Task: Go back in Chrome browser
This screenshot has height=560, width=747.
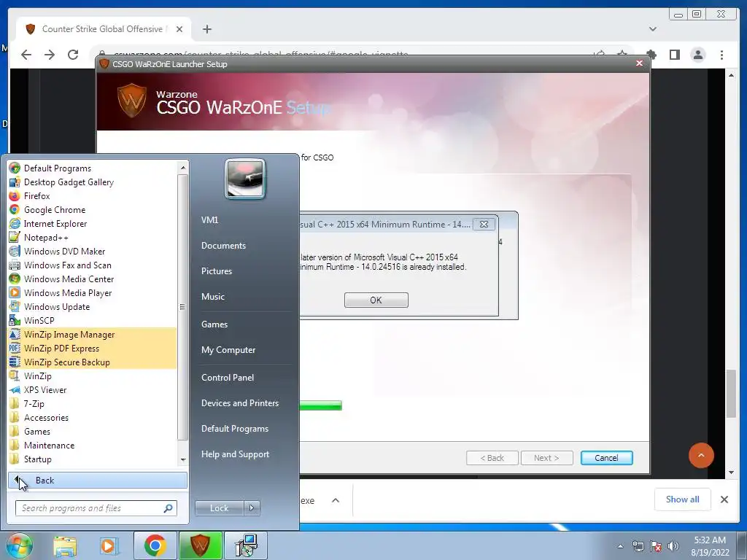Action: [26, 55]
